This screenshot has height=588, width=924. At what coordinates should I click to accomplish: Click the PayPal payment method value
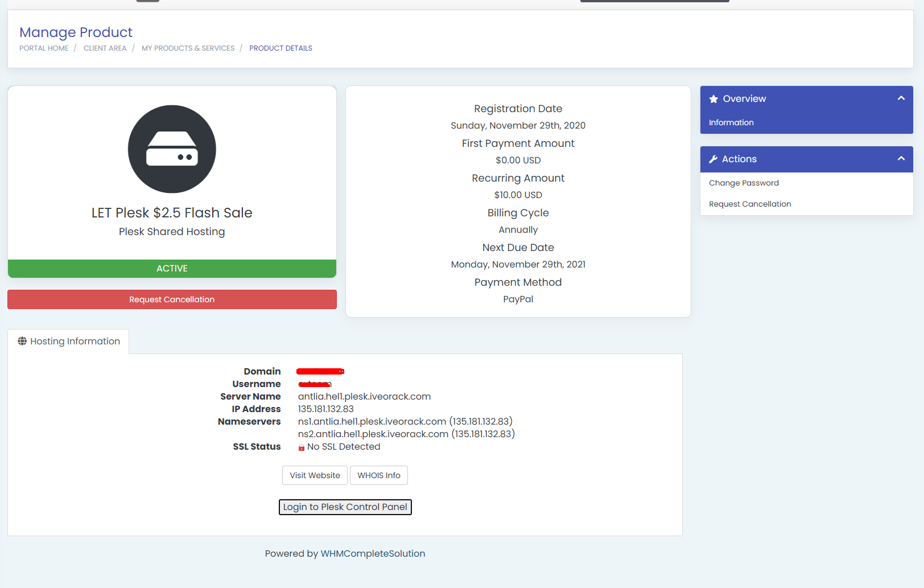coord(518,299)
